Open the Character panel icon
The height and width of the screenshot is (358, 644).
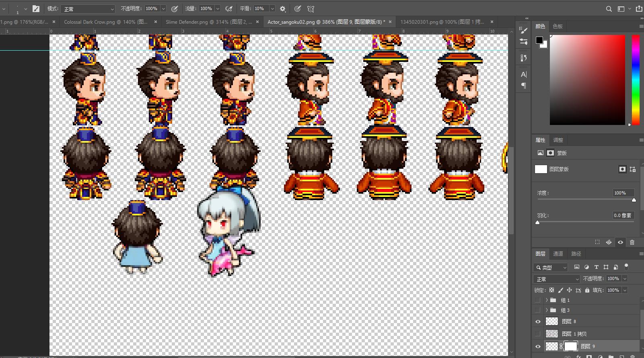pos(523,74)
